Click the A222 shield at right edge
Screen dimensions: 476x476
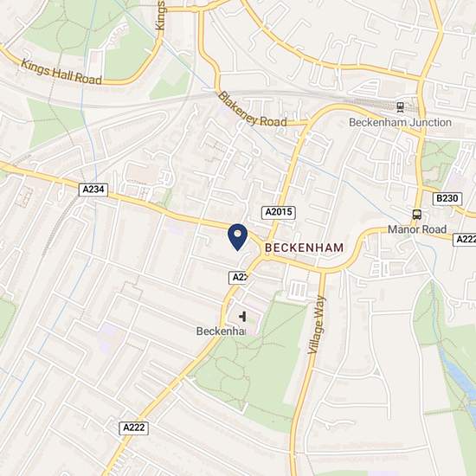[x=465, y=240]
